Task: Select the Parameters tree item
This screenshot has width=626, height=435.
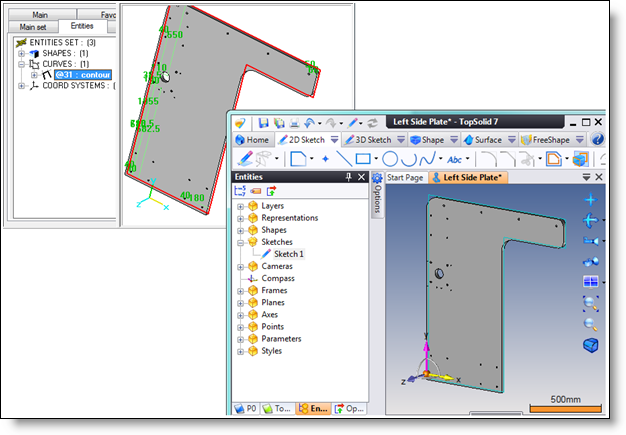Action: 283,339
